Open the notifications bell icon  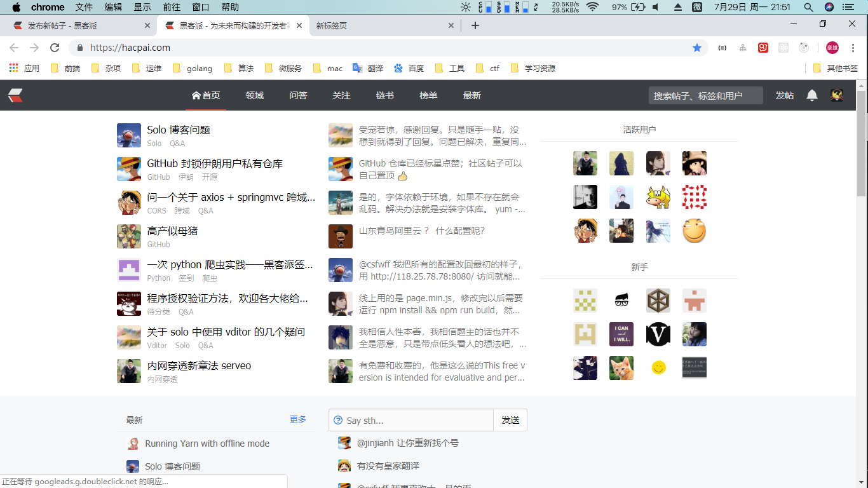coord(811,95)
